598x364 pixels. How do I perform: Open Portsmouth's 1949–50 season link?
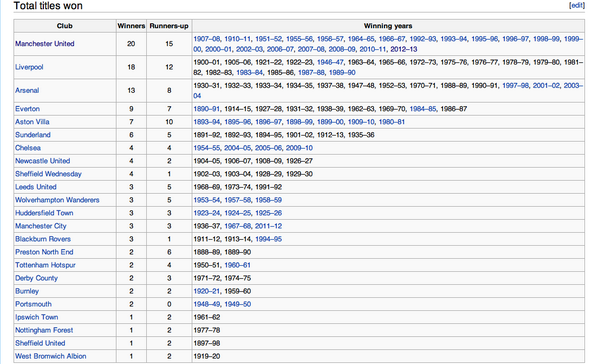pos(238,304)
